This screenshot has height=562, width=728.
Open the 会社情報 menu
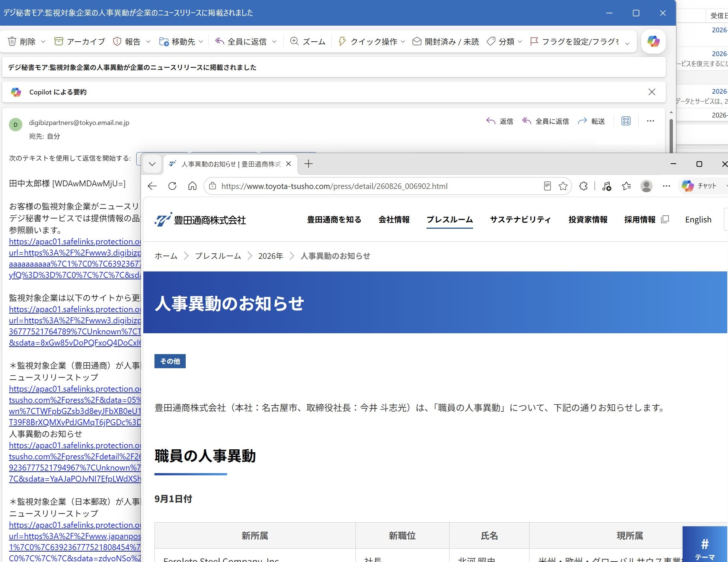[x=394, y=220]
